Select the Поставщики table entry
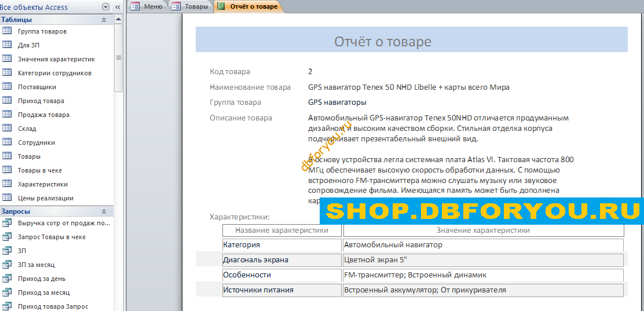 (x=37, y=87)
